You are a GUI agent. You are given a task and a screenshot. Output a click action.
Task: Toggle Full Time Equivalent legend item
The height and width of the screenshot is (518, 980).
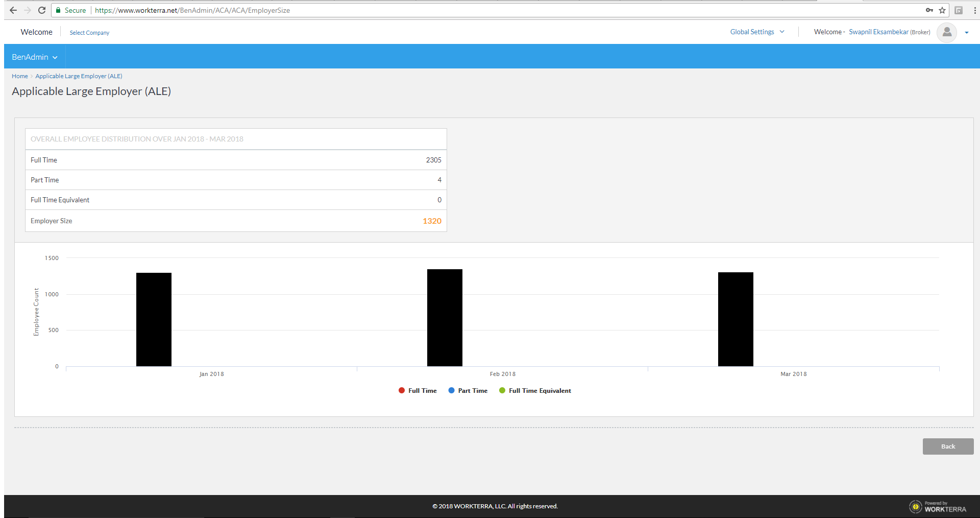click(535, 391)
